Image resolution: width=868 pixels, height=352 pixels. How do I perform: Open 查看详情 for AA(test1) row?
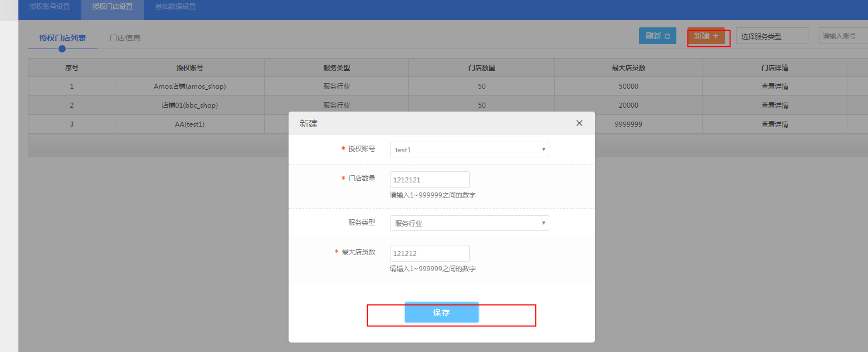[774, 124]
